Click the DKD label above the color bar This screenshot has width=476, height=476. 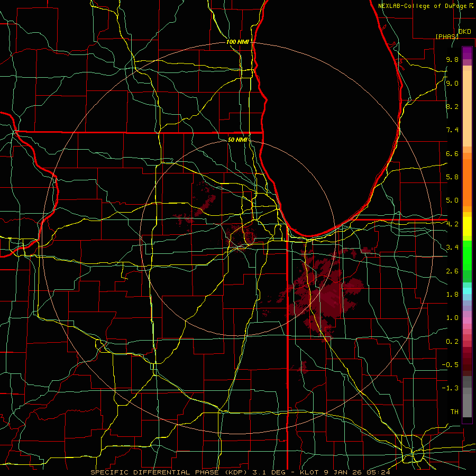(x=465, y=32)
